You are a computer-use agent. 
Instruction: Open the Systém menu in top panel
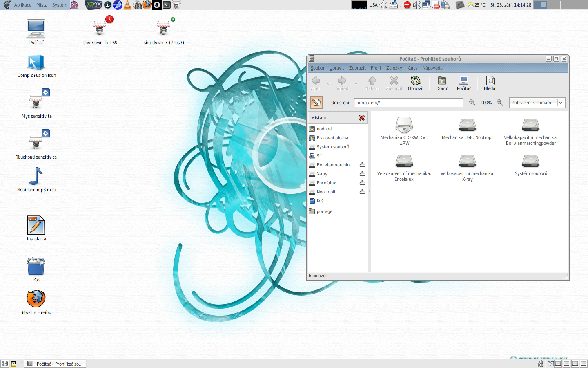[x=60, y=5]
